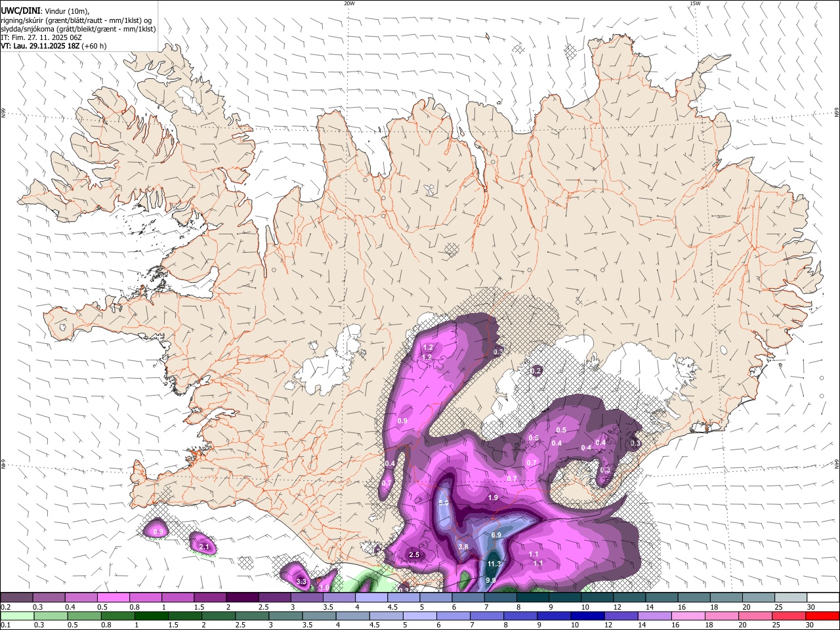Click the 3.8 precipitation value

point(463,547)
